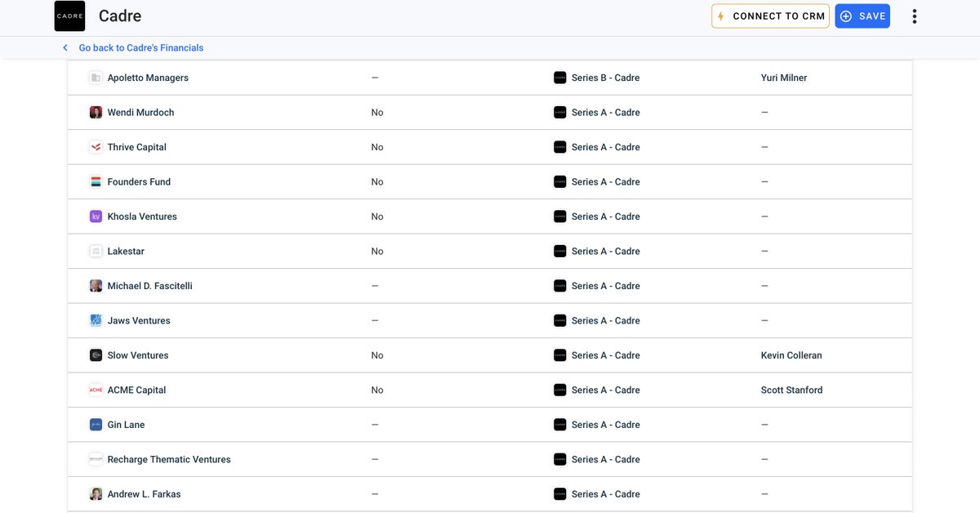Click the Slow Ventures logo icon
980x513 pixels.
pos(96,355)
